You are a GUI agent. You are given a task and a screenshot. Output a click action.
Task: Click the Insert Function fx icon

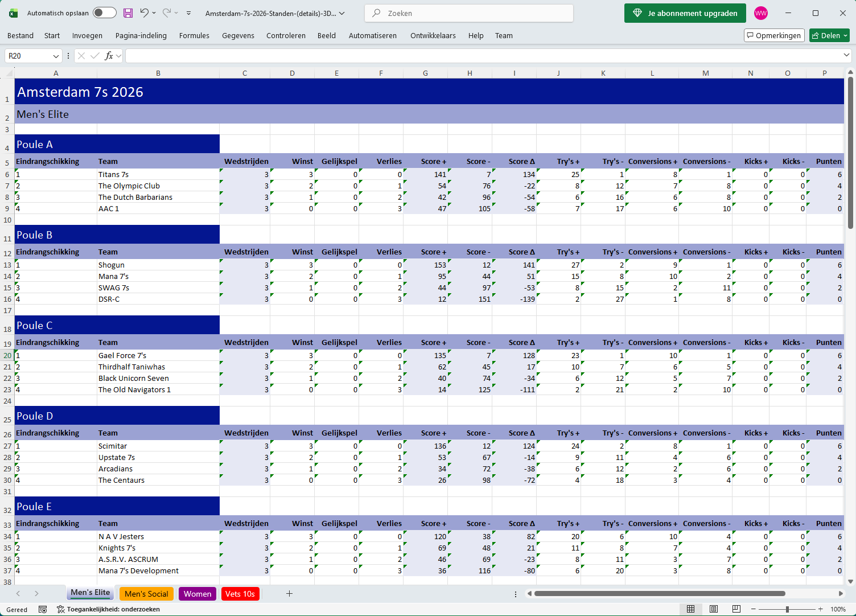109,56
